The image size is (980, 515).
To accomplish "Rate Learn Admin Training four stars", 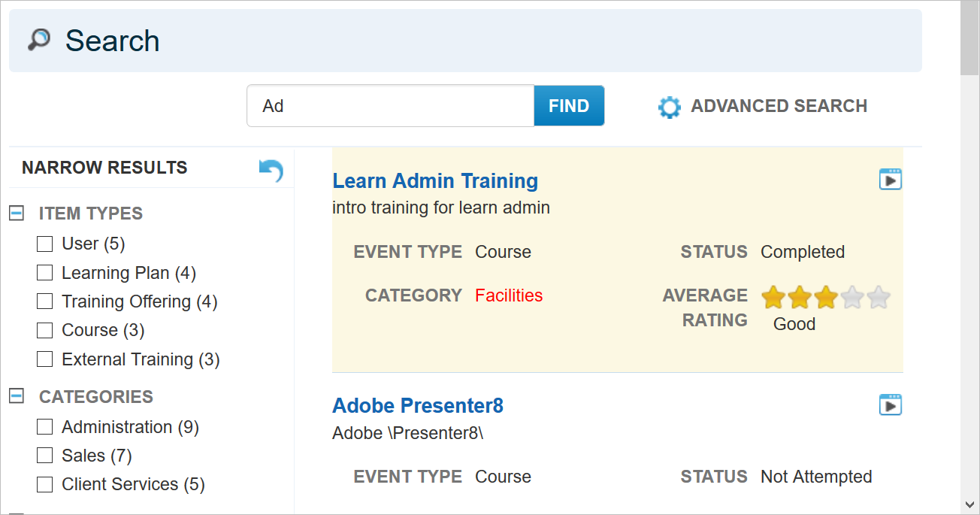I will click(x=851, y=297).
